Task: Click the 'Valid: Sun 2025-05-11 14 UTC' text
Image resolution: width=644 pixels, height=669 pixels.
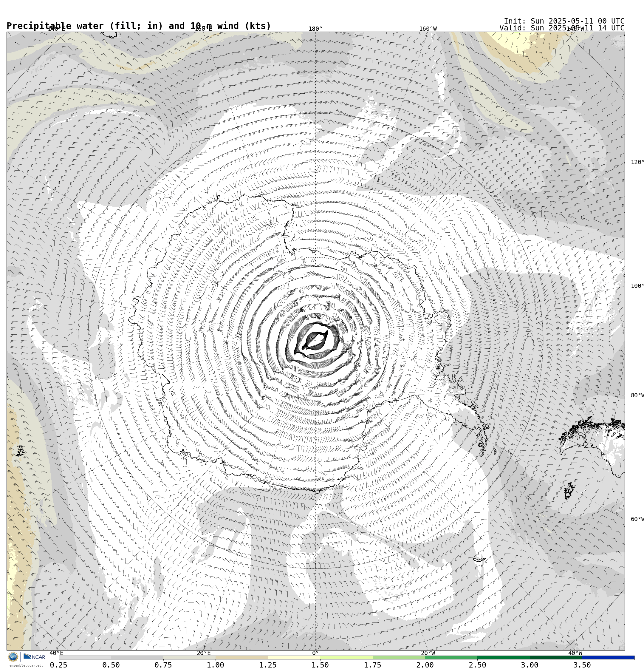Action: click(562, 28)
